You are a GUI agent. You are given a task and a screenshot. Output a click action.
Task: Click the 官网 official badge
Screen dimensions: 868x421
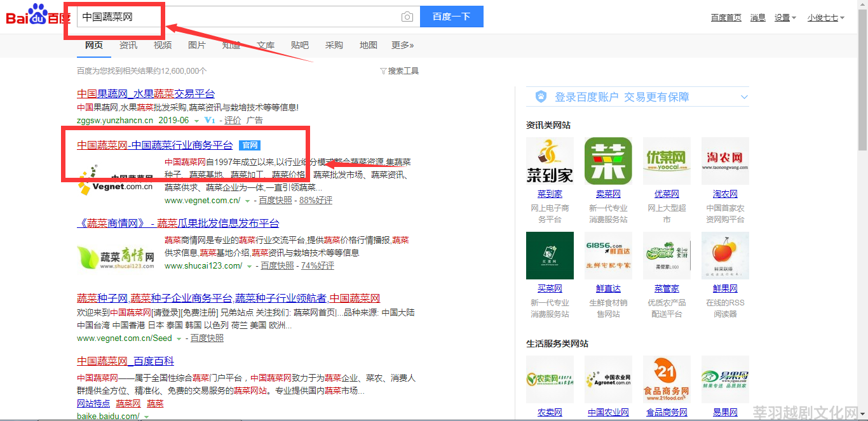tap(250, 145)
